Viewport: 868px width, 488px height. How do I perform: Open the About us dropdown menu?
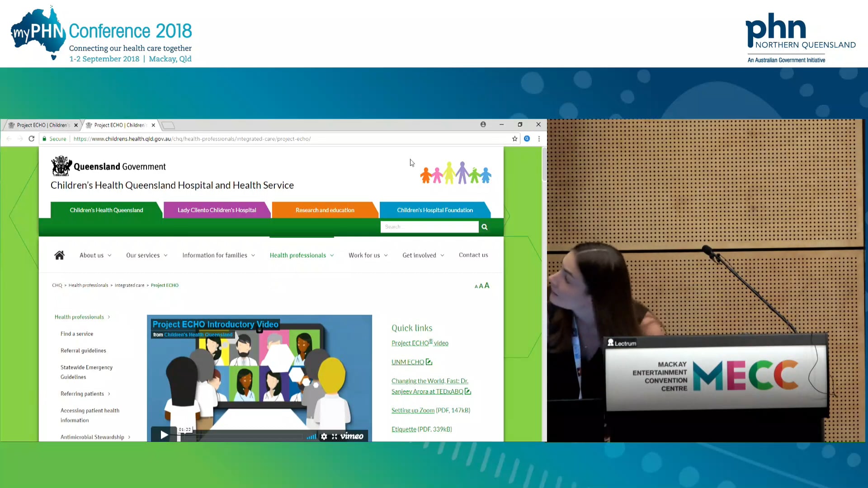(x=95, y=255)
